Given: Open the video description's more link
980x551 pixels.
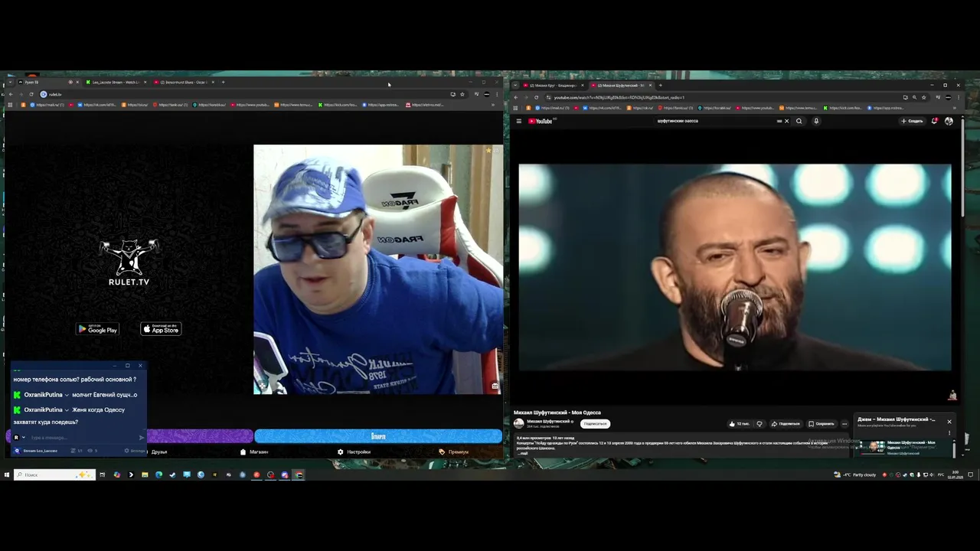Looking at the screenshot, I should [x=523, y=453].
